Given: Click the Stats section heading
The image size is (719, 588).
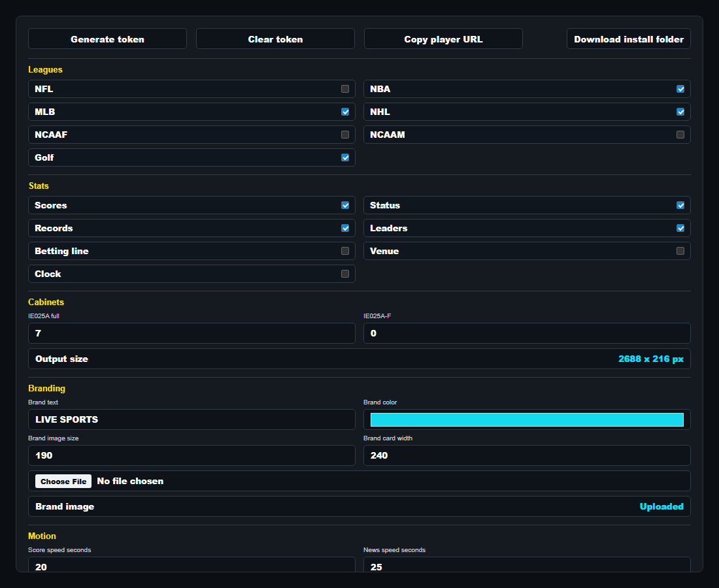Looking at the screenshot, I should 39,186.
